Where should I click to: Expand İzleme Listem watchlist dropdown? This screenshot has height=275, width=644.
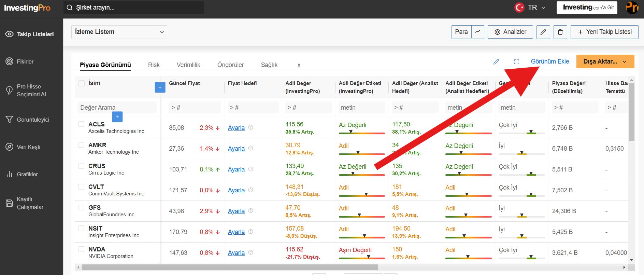click(x=119, y=32)
